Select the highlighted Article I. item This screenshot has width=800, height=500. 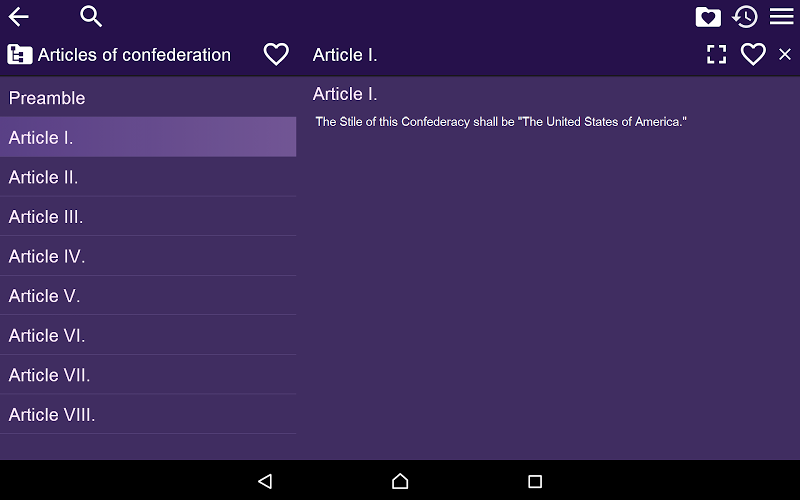pyautogui.click(x=148, y=137)
